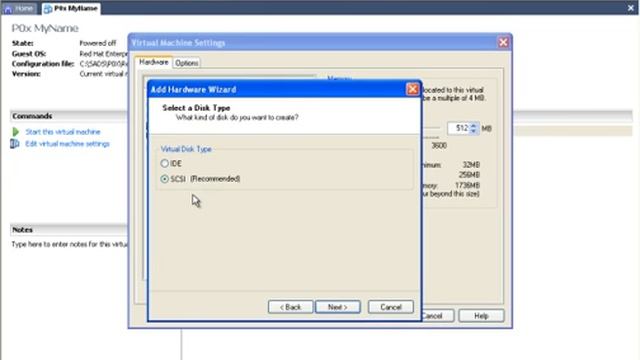Image resolution: width=640 pixels, height=360 pixels.
Task: Go back in Add Hardware Wizard
Action: pyautogui.click(x=290, y=307)
